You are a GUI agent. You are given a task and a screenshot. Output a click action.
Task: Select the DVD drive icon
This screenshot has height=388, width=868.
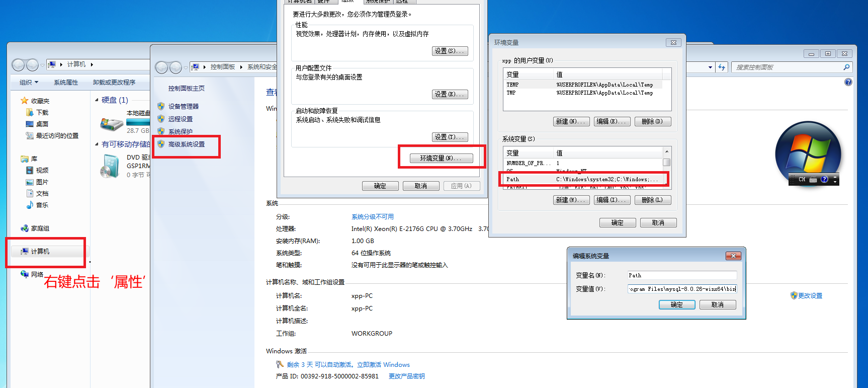pyautogui.click(x=111, y=166)
